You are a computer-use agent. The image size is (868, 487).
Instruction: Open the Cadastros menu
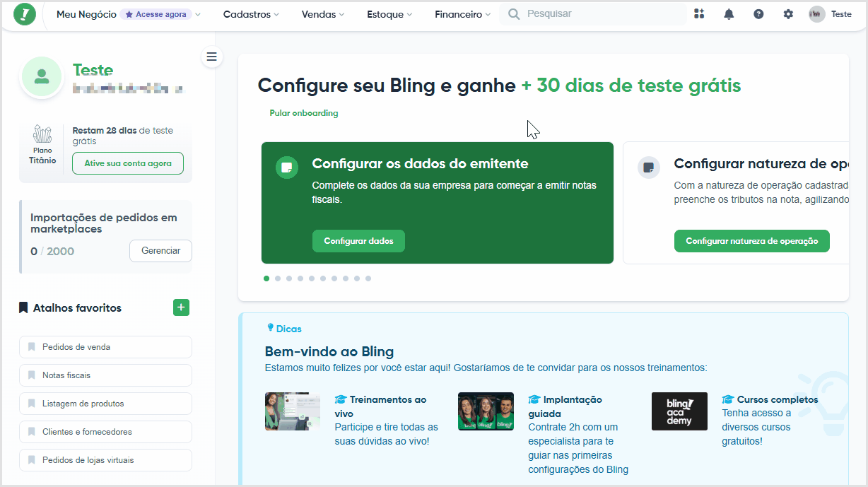coord(251,14)
